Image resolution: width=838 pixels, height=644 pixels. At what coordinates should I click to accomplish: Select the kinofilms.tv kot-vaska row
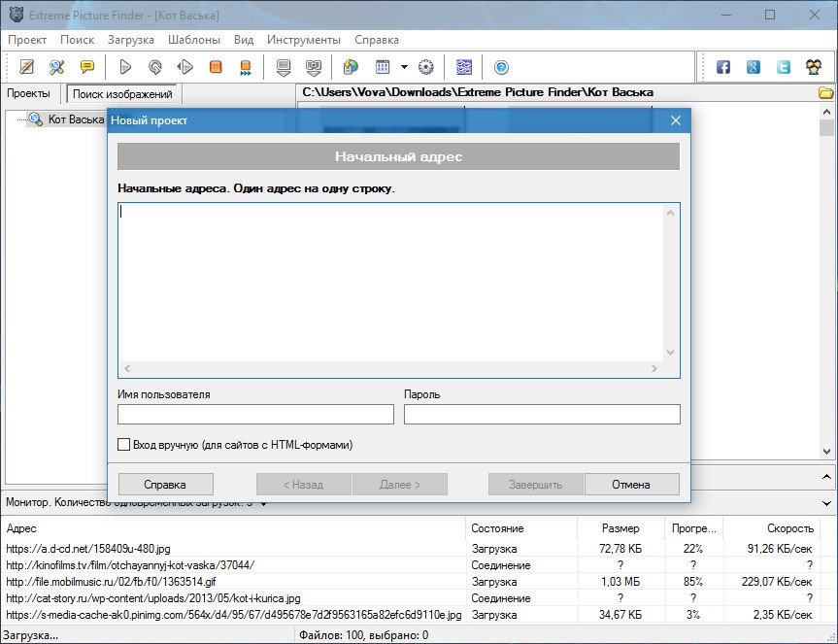tap(412, 565)
